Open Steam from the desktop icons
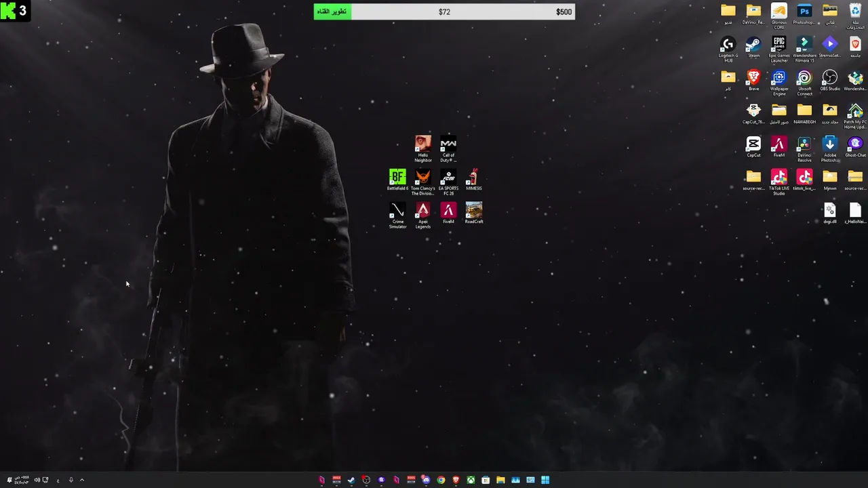 pyautogui.click(x=753, y=47)
